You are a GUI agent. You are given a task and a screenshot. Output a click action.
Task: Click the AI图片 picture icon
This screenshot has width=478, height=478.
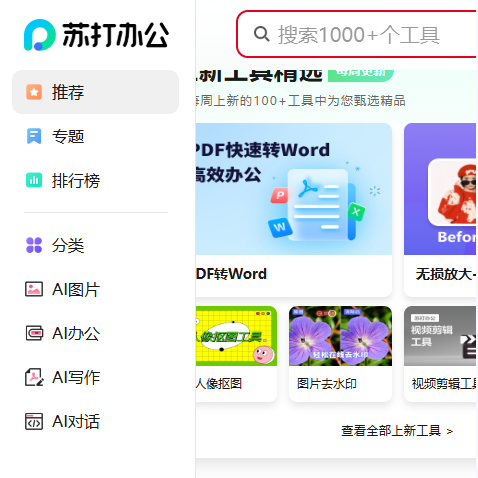point(34,289)
